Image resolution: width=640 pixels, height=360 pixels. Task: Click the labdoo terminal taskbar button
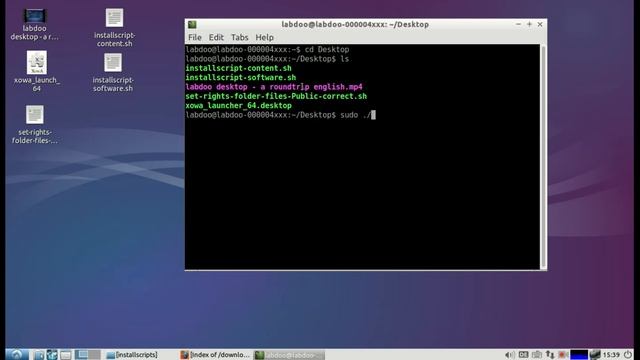[x=289, y=355]
